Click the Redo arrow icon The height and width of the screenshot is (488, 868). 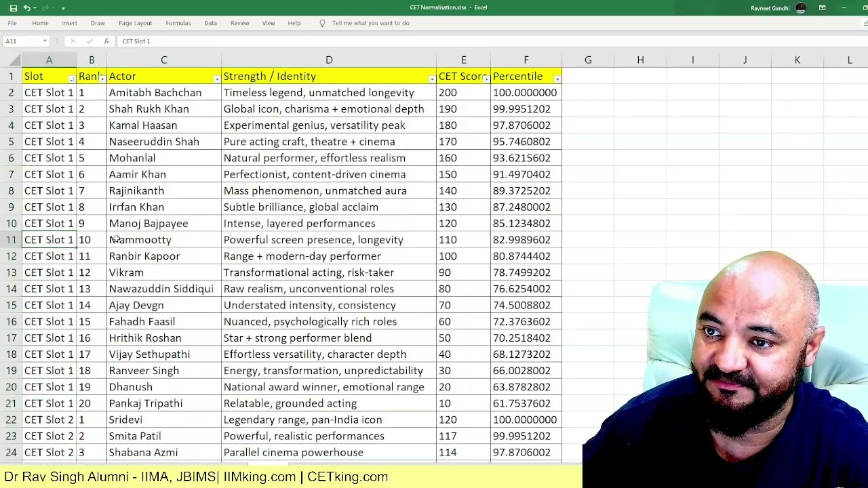click(45, 7)
